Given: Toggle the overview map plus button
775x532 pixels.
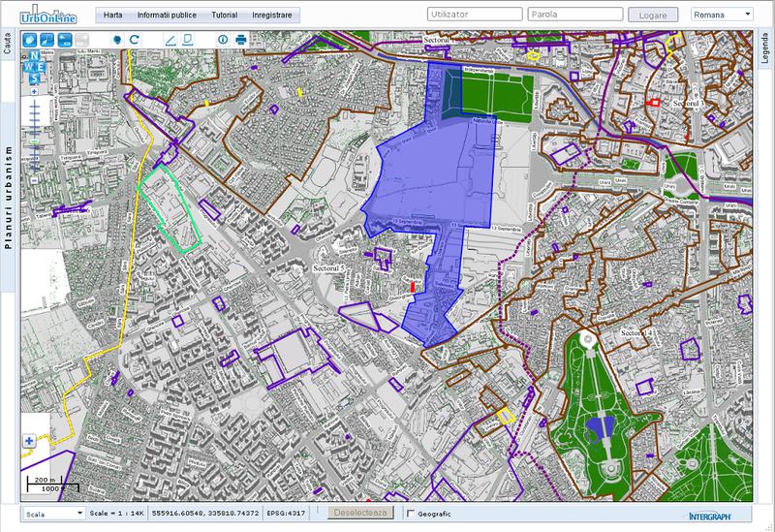Looking at the screenshot, I should click(29, 442).
